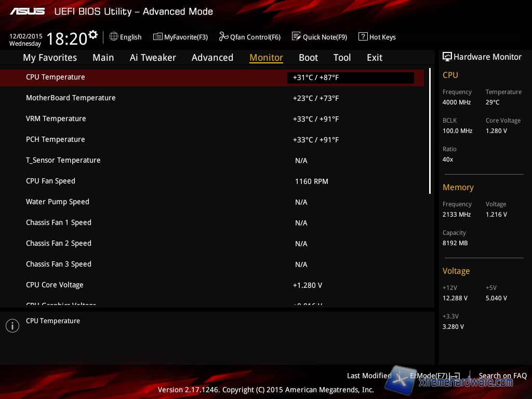Viewport: 532px width, 399px height.
Task: Click the gear icon beside the clock
Action: 93,34
